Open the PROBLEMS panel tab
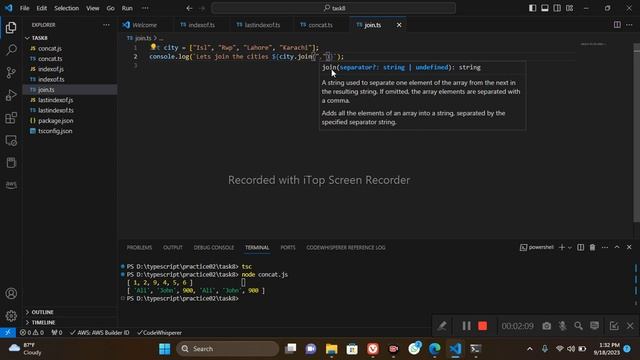 139,248
